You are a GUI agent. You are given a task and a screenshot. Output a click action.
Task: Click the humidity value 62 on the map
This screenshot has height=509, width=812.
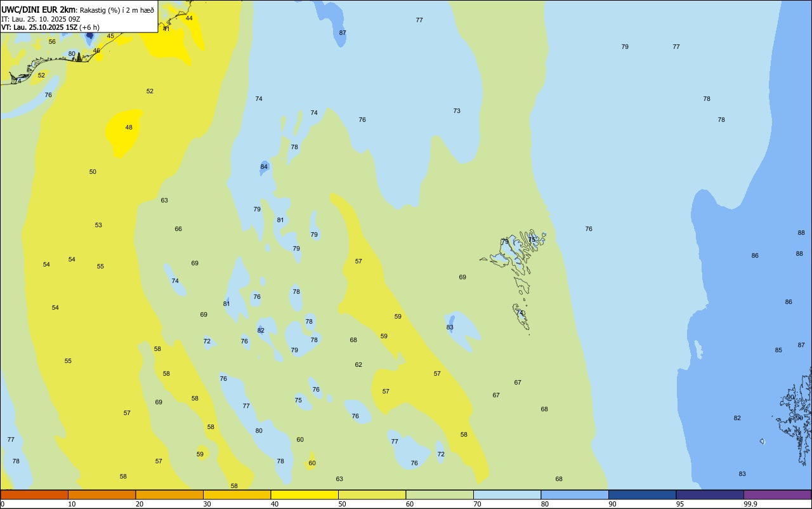point(358,365)
